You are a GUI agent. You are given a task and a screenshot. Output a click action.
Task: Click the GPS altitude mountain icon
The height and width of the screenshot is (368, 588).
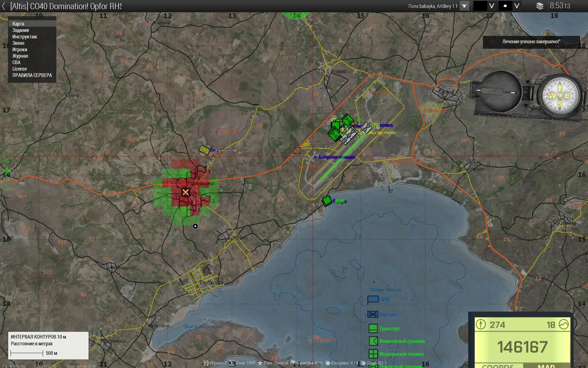(x=564, y=324)
